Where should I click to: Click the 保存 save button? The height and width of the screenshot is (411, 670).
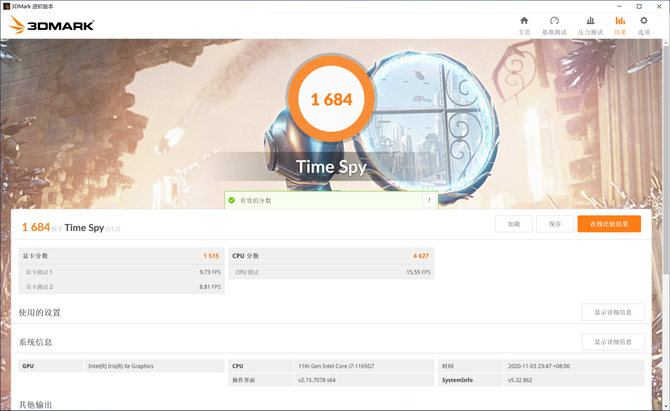pyautogui.click(x=554, y=224)
